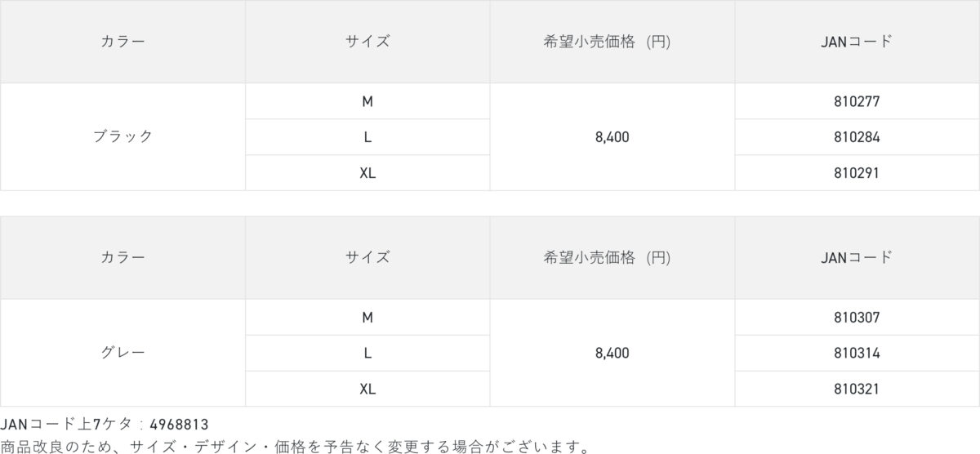Select the グレー color cell
The image size is (980, 454).
click(122, 353)
